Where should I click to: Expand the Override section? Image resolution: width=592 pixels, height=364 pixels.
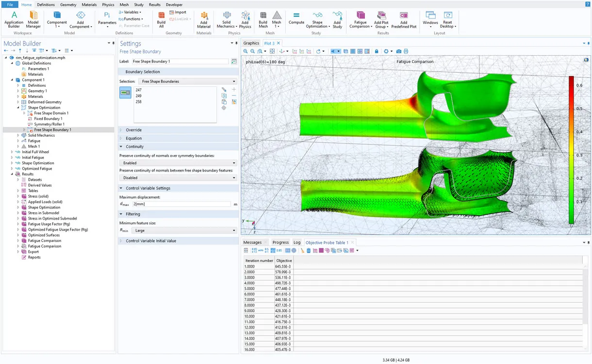click(133, 130)
